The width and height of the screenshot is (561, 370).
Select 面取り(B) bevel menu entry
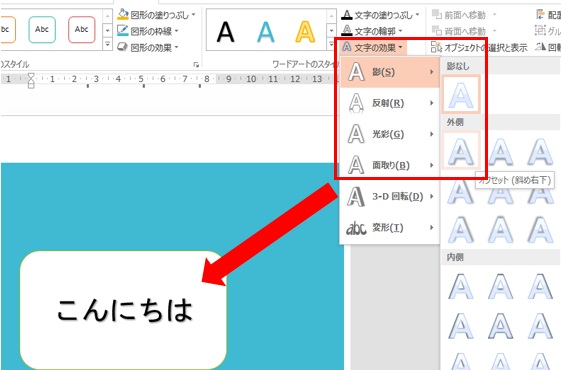click(x=390, y=165)
